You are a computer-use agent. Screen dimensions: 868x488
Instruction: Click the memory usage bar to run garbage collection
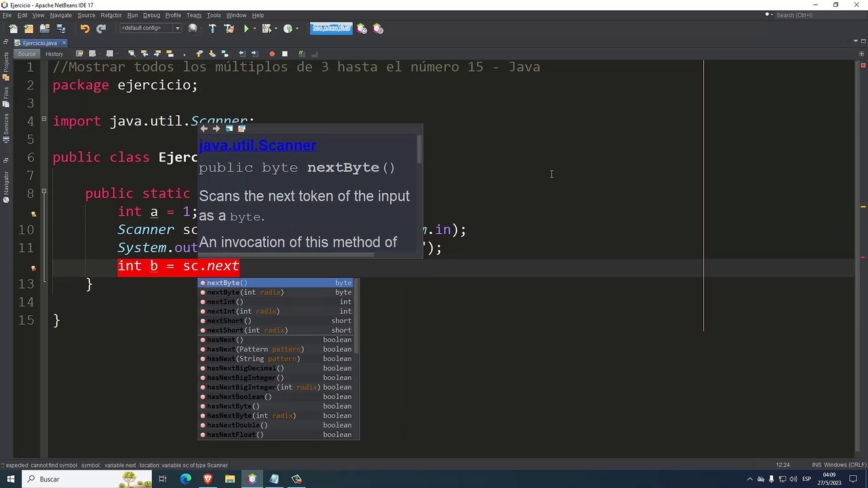coord(331,28)
